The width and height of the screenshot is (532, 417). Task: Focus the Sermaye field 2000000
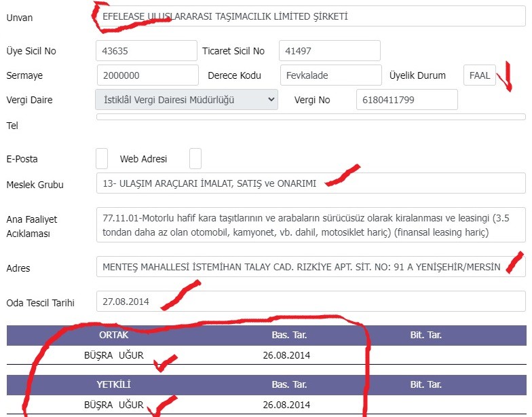148,75
